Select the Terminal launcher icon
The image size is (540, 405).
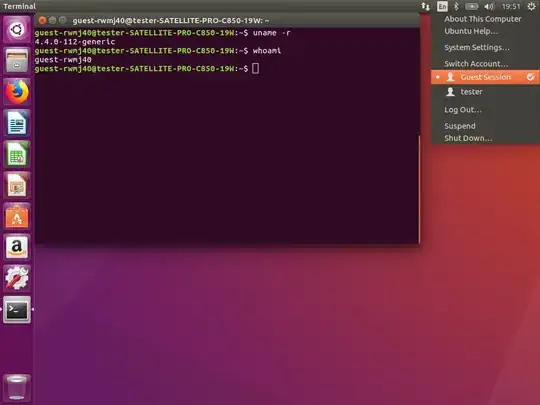pyautogui.click(x=17, y=310)
